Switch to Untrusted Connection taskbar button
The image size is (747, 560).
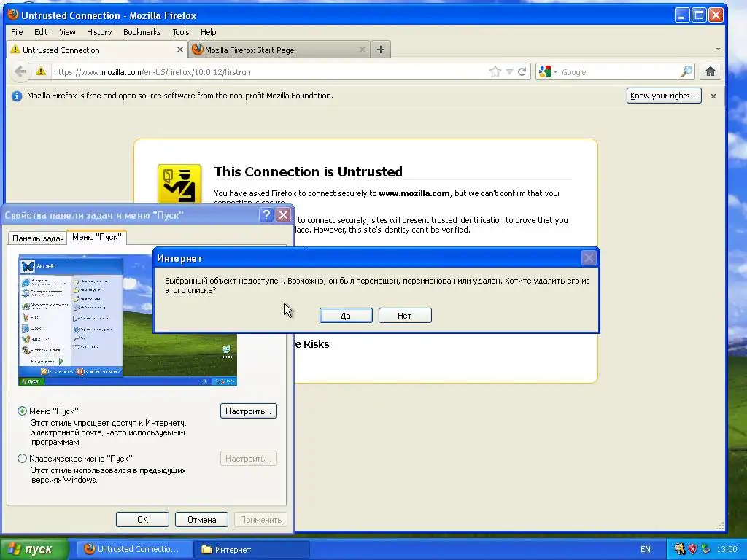point(135,549)
